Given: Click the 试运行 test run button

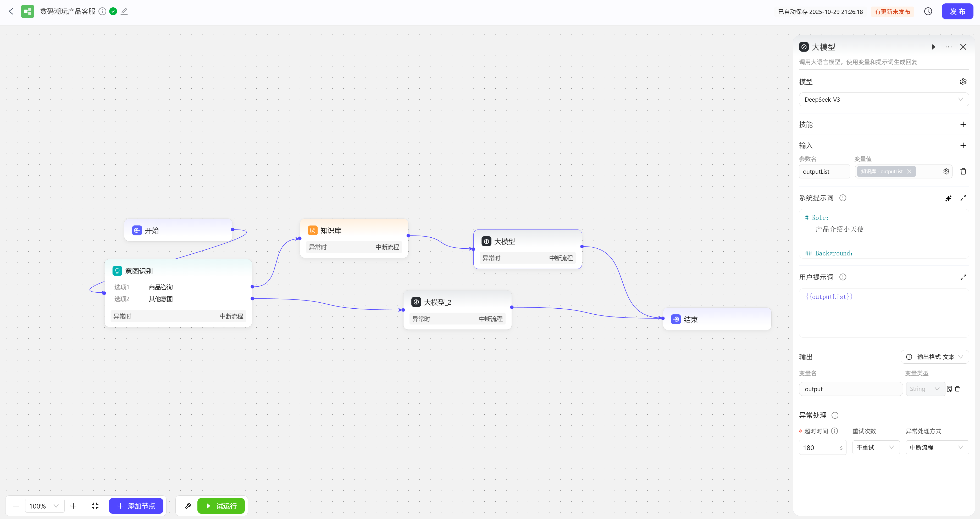Looking at the screenshot, I should [221, 506].
